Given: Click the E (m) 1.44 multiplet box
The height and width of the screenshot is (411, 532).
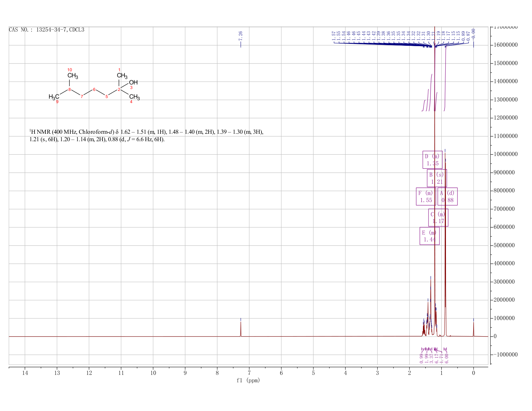Looking at the screenshot, I should pos(429,236).
